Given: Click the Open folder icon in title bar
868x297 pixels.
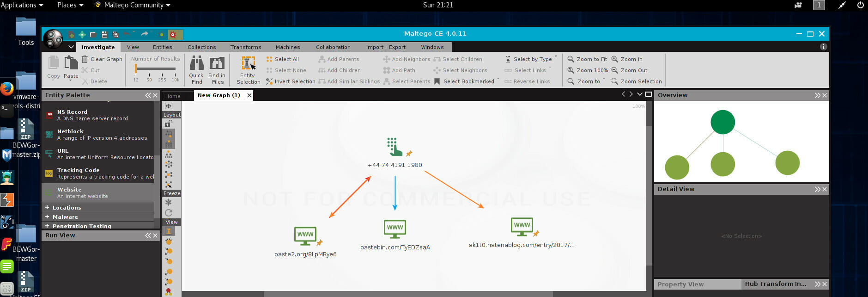Looking at the screenshot, I should tap(92, 35).
